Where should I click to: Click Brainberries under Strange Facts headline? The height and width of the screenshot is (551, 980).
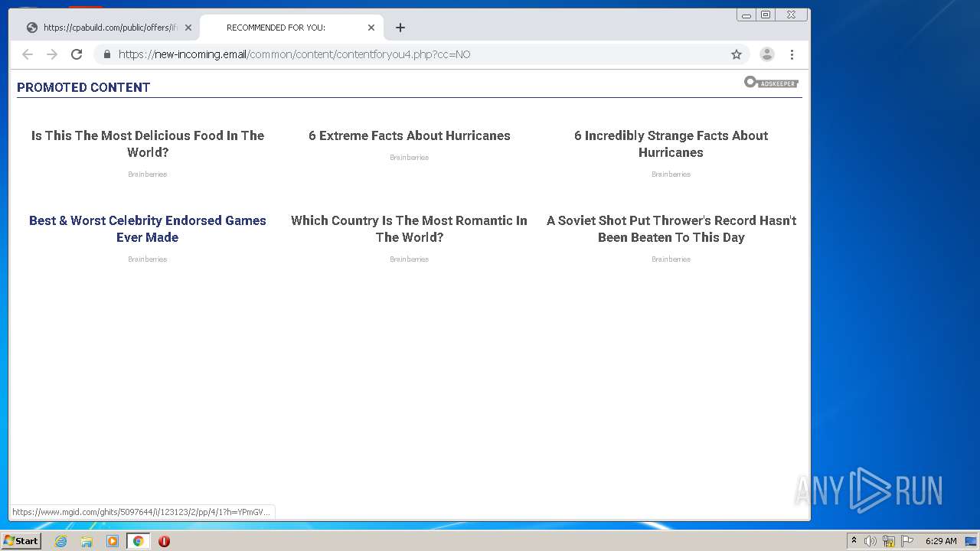coord(671,174)
